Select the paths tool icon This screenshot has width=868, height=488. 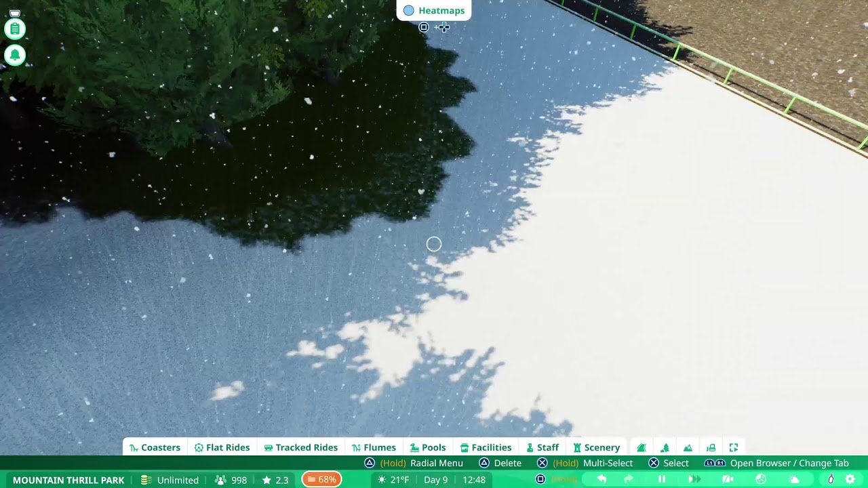(x=642, y=447)
